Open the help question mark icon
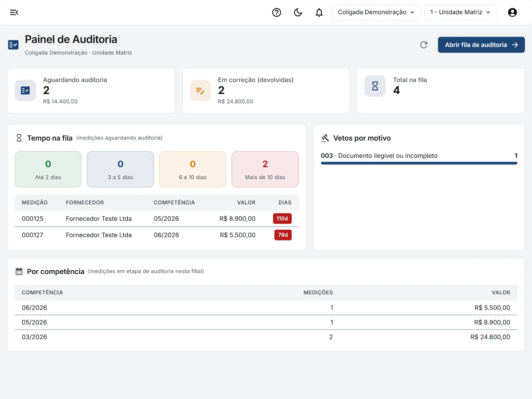The height and width of the screenshot is (399, 532). tap(277, 12)
